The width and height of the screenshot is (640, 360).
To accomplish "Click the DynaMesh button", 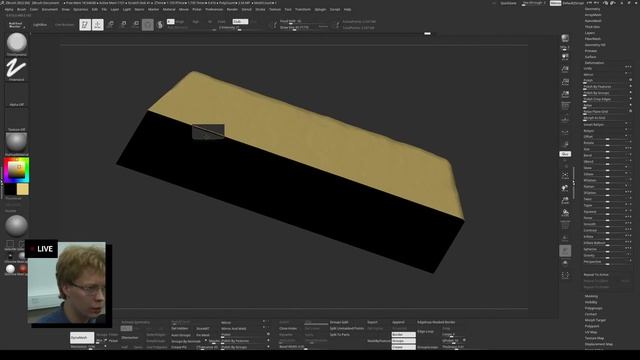I will (82, 338).
